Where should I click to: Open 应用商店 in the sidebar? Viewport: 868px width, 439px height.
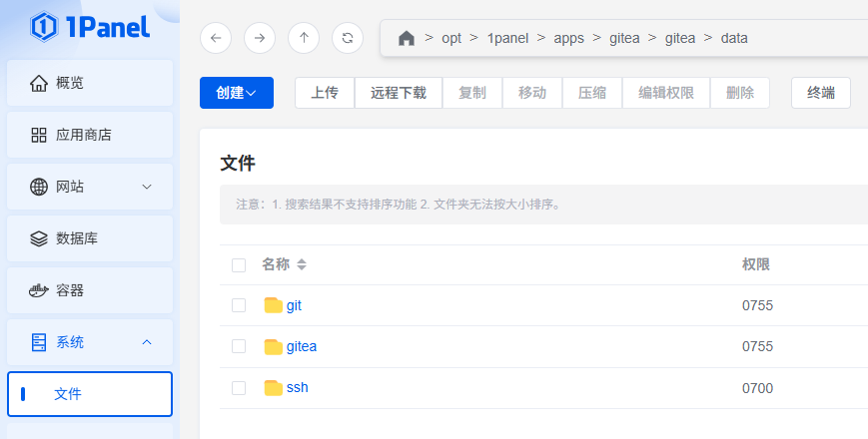90,135
